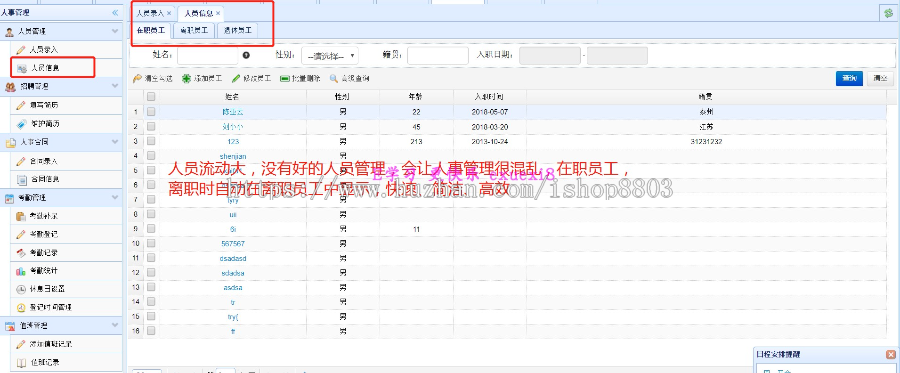Screen dimensions: 900x373
Task: Open 值班记录 book item
Action: click(x=45, y=362)
